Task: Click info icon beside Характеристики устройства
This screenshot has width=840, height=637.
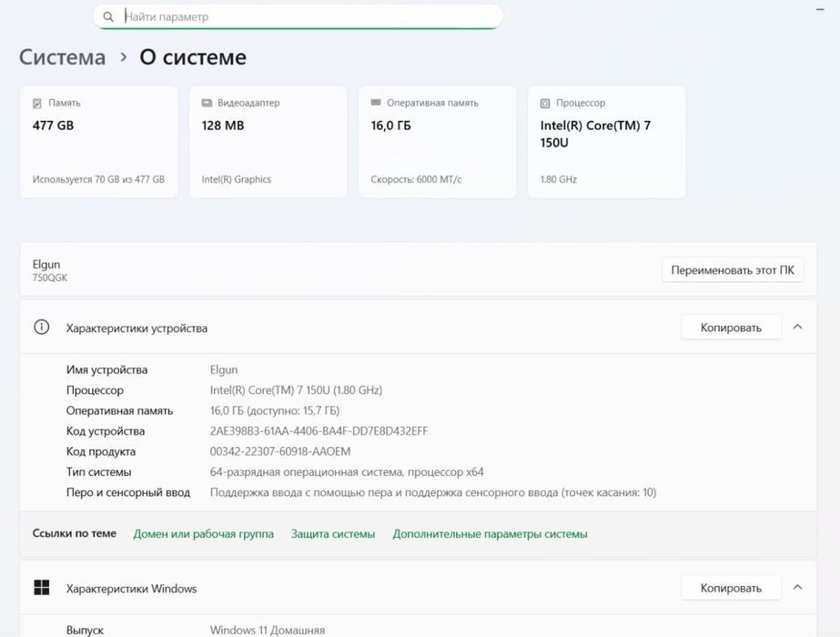Action: 41,328
